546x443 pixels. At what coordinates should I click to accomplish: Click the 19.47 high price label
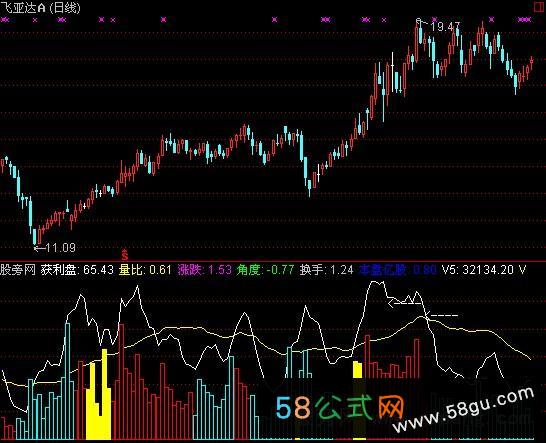(445, 26)
